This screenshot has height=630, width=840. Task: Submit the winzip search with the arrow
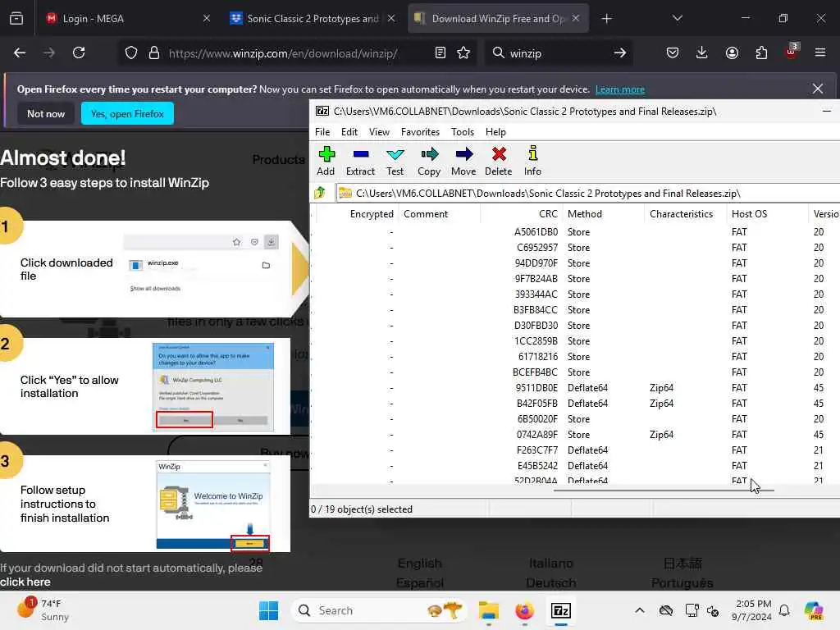(620, 52)
